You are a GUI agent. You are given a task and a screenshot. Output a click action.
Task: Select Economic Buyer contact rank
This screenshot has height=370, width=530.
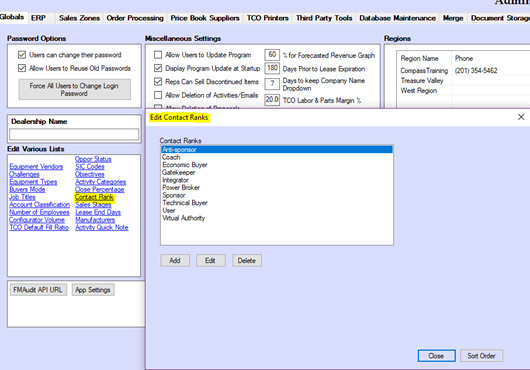[277, 165]
